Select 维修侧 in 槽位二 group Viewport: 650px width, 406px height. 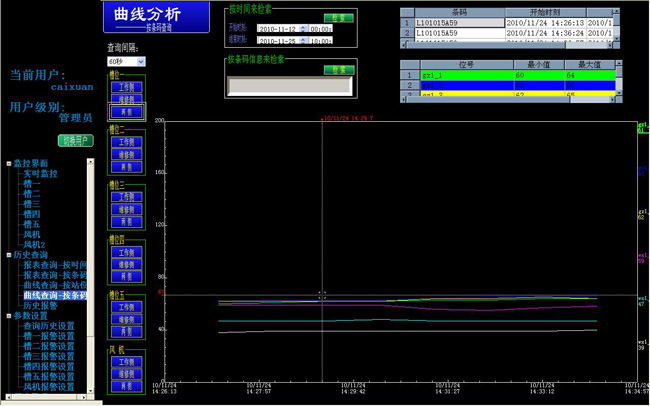(x=126, y=155)
